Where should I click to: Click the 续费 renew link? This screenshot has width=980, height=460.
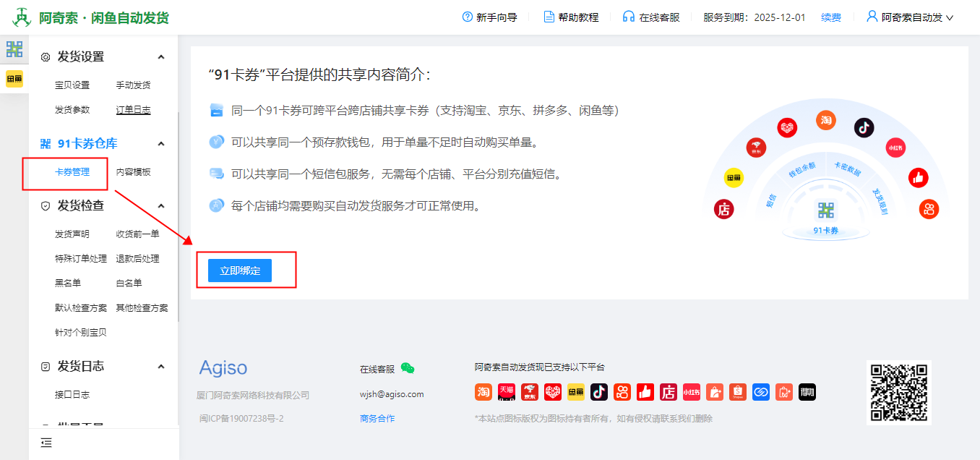click(x=831, y=17)
